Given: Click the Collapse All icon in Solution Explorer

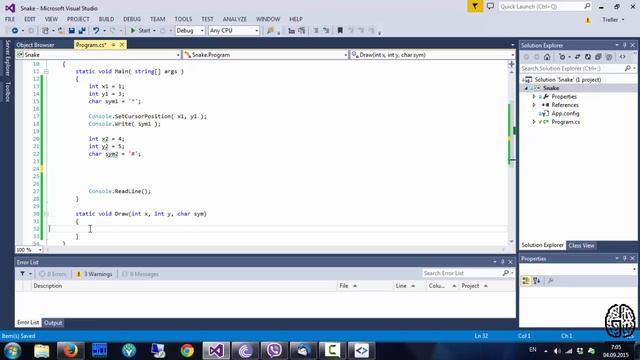Looking at the screenshot, I should [x=598, y=57].
